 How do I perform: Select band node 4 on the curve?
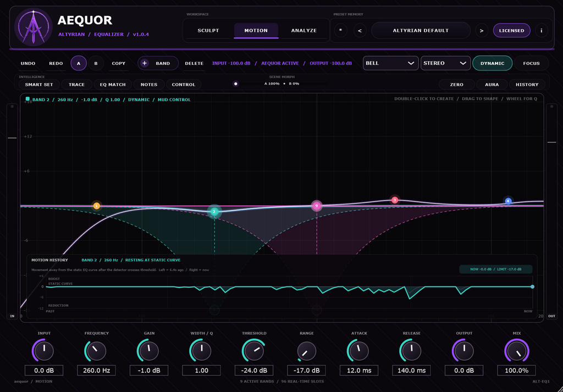(x=508, y=201)
